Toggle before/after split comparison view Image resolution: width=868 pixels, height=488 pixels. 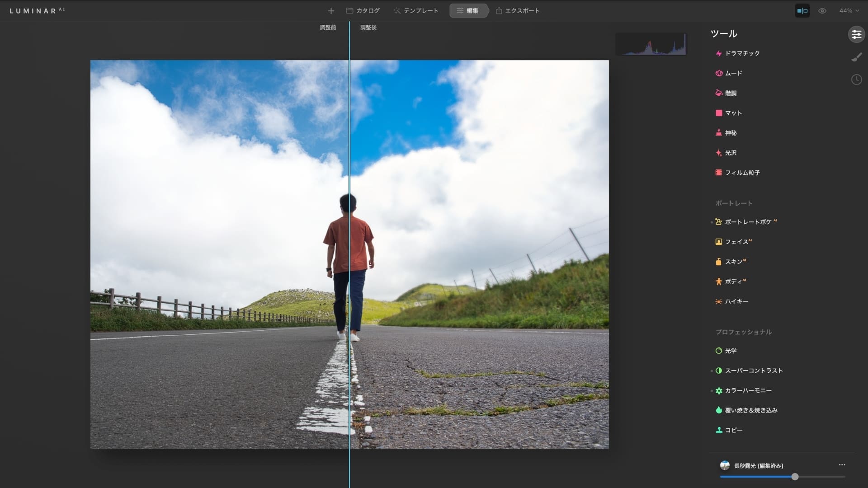(x=802, y=11)
